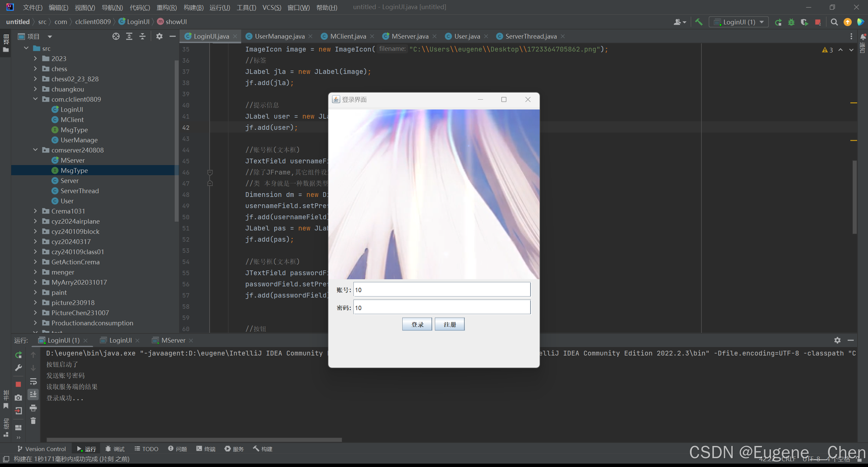Click the 注册 button in login window
Viewport: 868px width, 467px height.
tap(449, 324)
